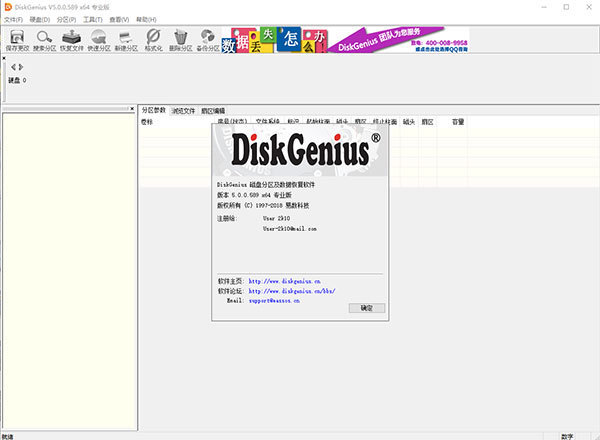Close the disk map panel with its small x
The image size is (600, 440).
[x=4, y=58]
